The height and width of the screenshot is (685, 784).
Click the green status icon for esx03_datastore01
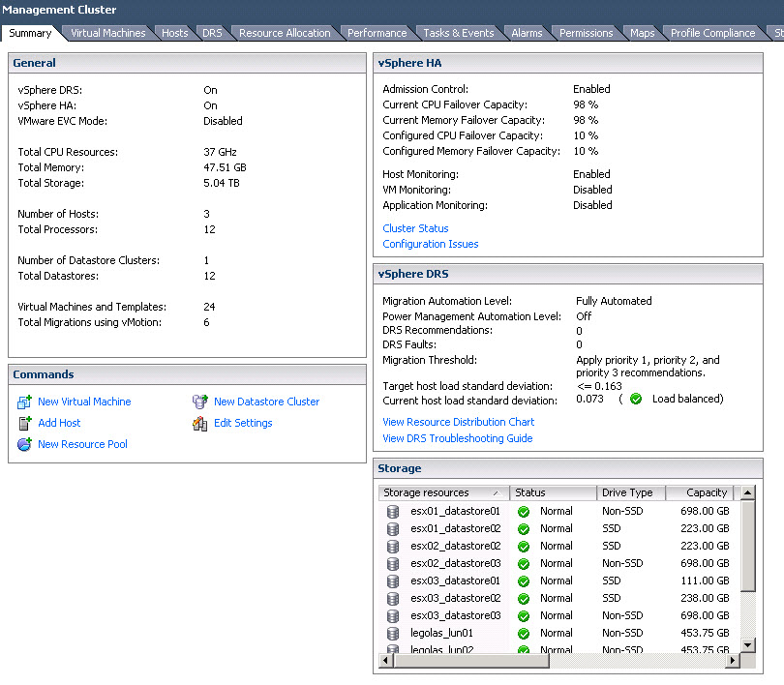tap(524, 581)
